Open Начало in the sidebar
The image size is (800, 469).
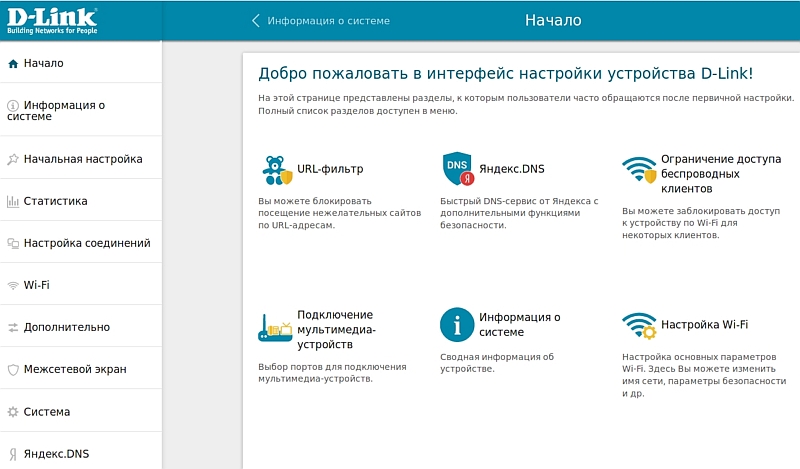point(44,63)
